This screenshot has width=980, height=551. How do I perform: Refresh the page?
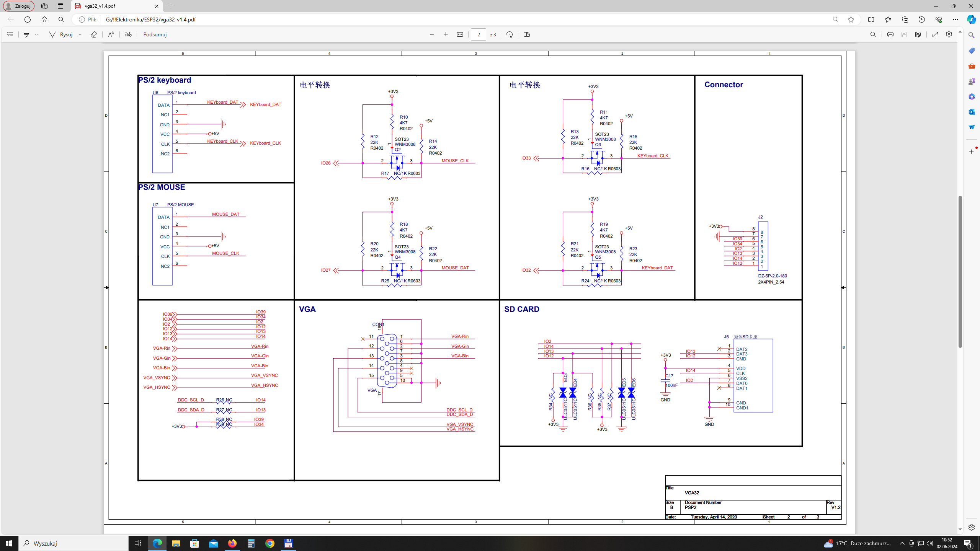click(28, 20)
